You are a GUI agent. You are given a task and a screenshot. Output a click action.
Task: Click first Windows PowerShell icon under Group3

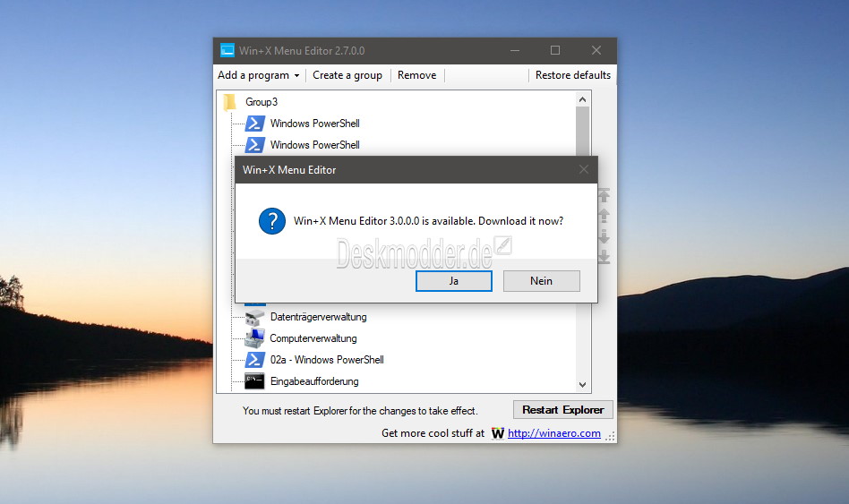point(254,124)
